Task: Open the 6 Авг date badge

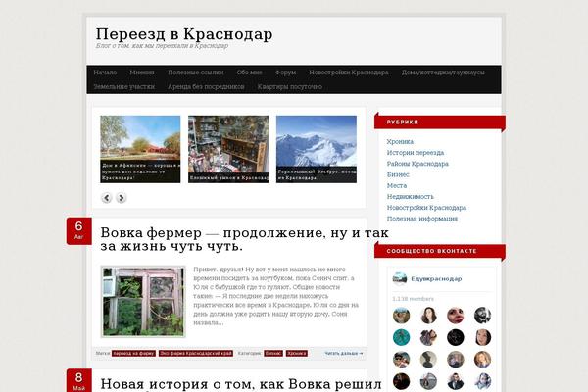Action: pos(78,230)
